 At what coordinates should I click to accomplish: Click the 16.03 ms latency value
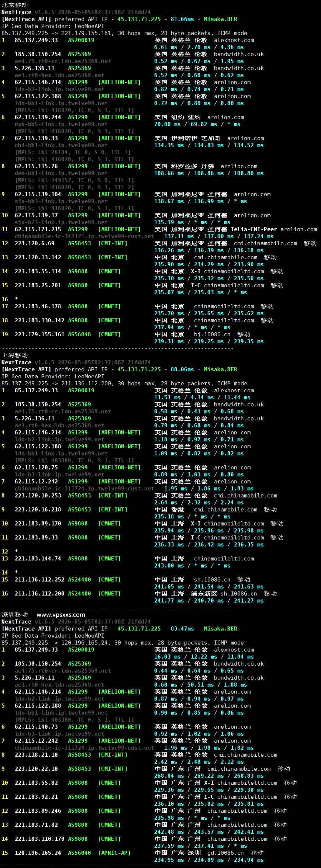click(x=168, y=657)
